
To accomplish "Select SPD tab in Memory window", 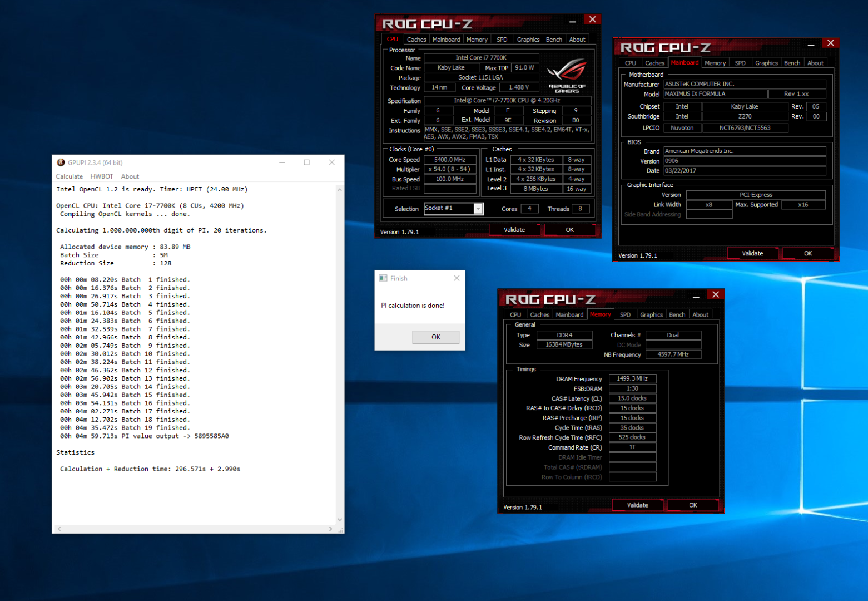I will [x=626, y=315].
